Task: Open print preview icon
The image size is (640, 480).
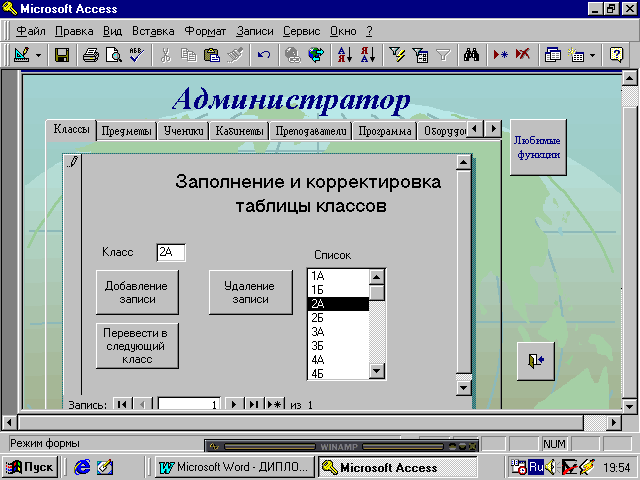Action: pos(113,55)
